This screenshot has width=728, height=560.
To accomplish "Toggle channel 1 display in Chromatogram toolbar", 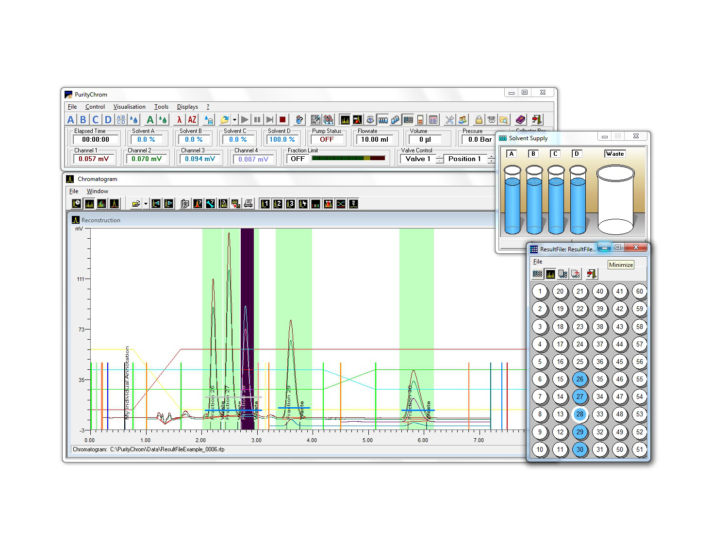I will coord(265,204).
